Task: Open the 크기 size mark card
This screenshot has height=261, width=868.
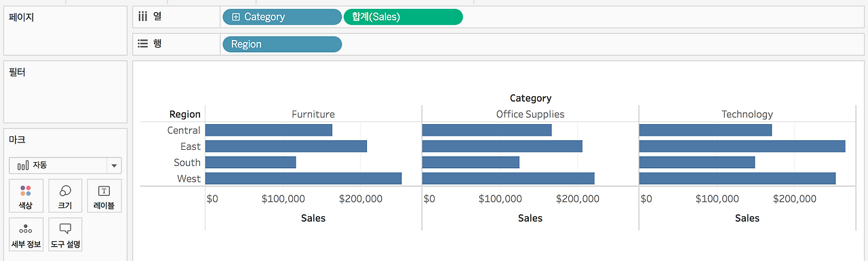Action: (65, 196)
